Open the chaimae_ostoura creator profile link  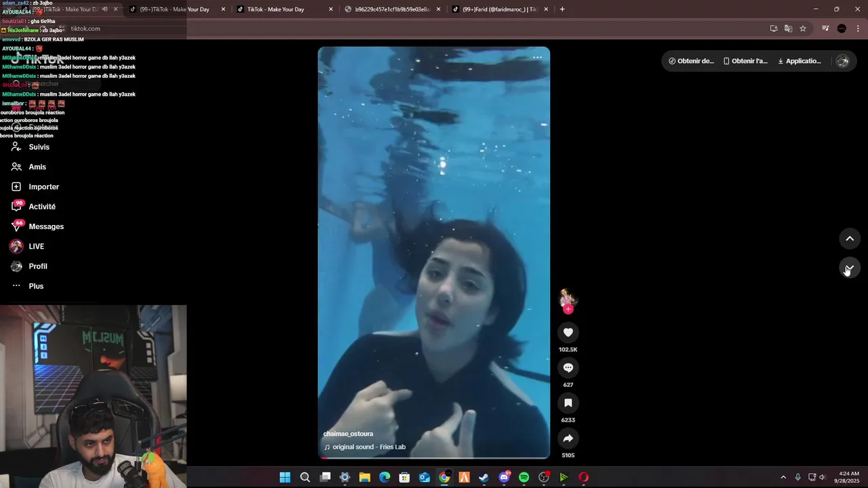point(348,434)
